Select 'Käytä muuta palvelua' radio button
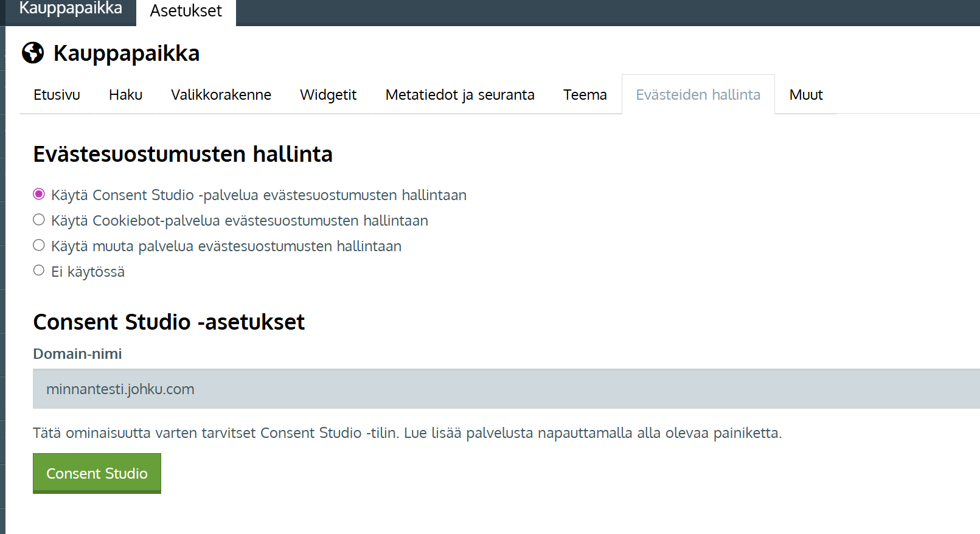 click(x=39, y=245)
